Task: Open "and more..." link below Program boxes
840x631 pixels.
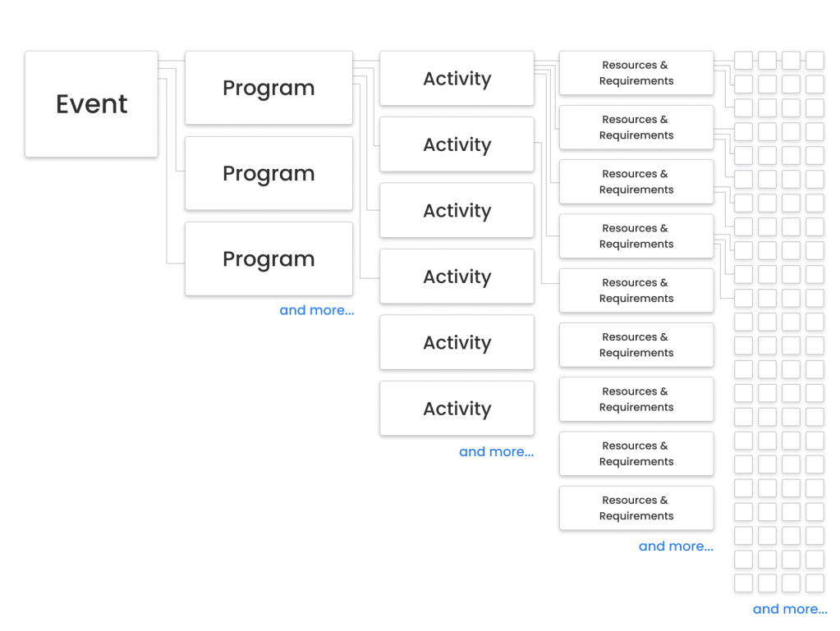Action: pos(317,310)
